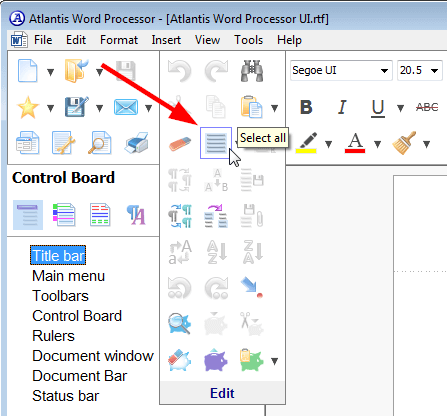The width and height of the screenshot is (447, 416).
Task: Click the Print Preview magnifier icon
Action: (x=99, y=143)
